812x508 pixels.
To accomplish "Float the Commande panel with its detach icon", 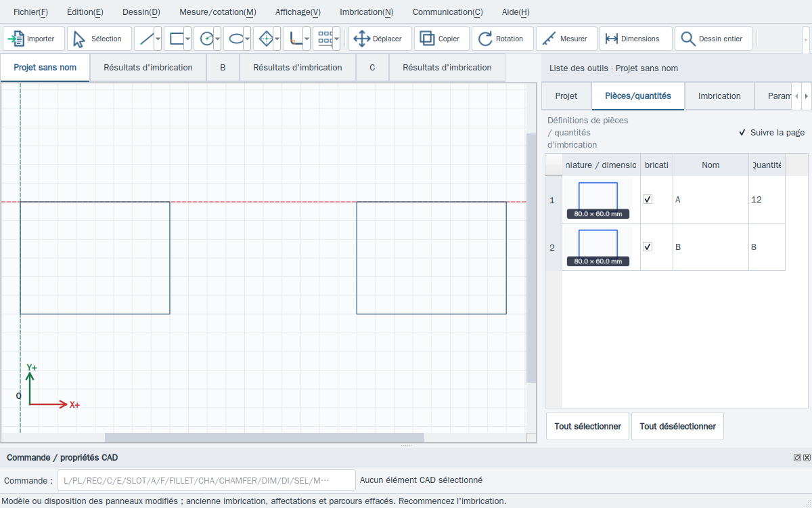I will coord(797,458).
